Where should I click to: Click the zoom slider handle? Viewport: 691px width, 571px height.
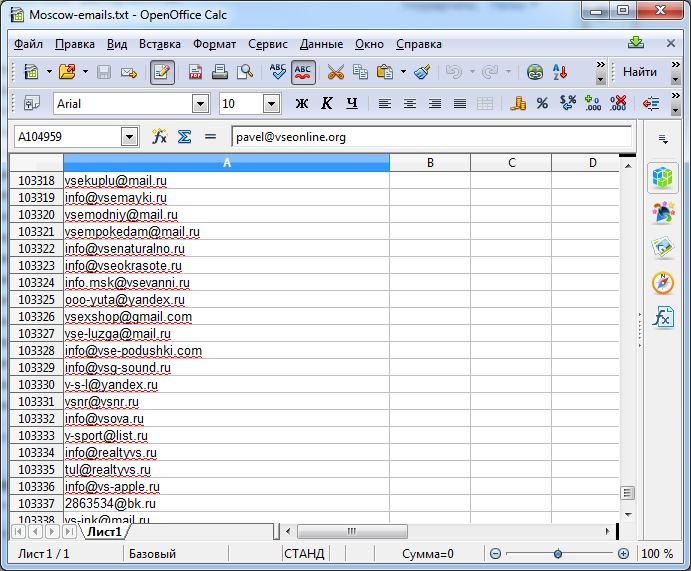558,553
